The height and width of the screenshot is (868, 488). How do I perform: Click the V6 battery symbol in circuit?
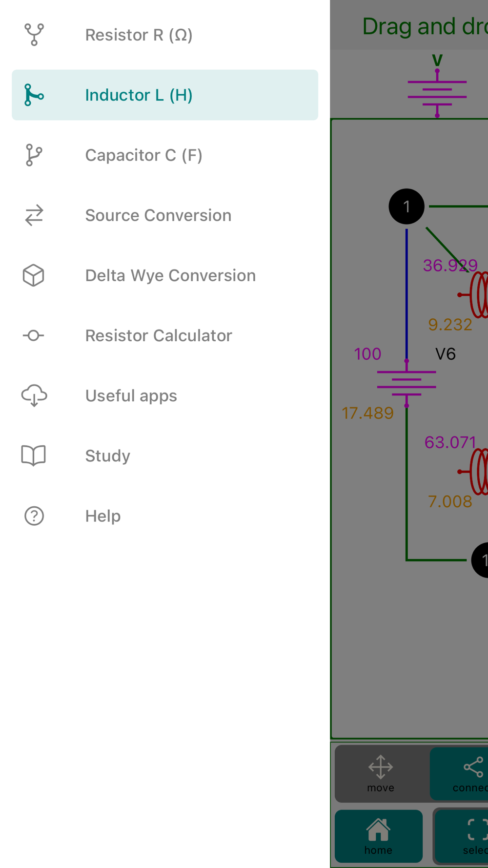click(x=407, y=383)
